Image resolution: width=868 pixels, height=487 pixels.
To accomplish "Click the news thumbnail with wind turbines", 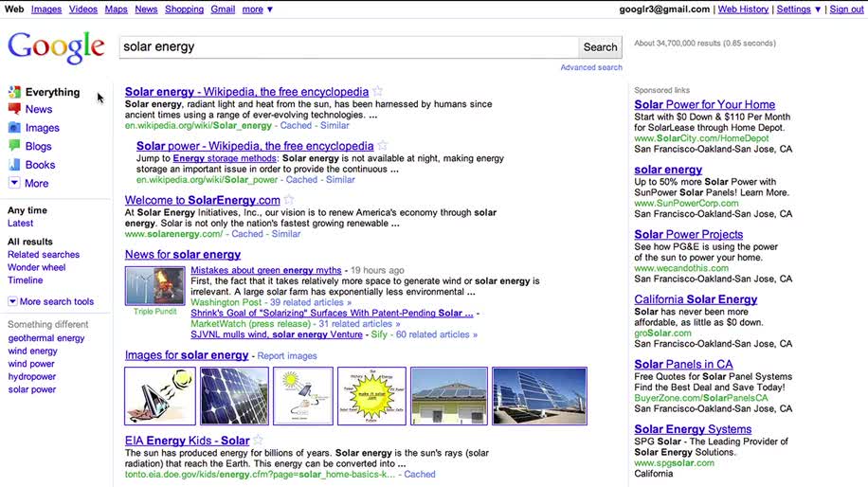I will point(155,285).
